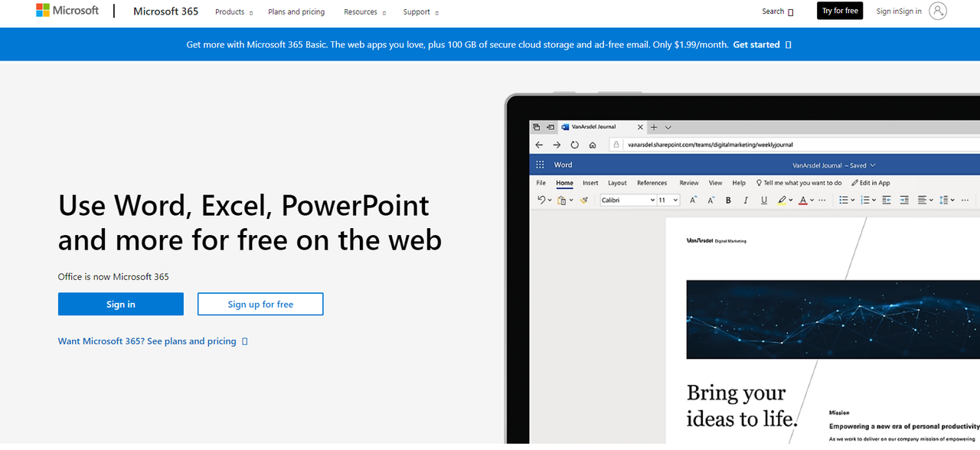Click the Microsoft 365 header link
The image size is (980, 450).
tap(165, 11)
